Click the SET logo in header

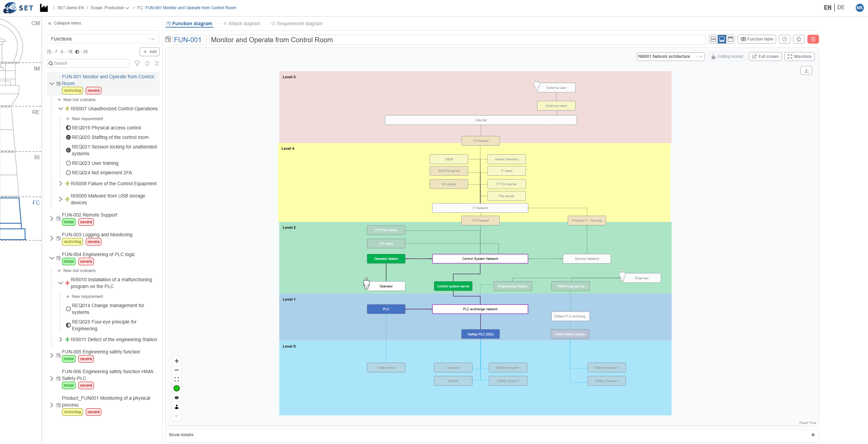coord(18,7)
